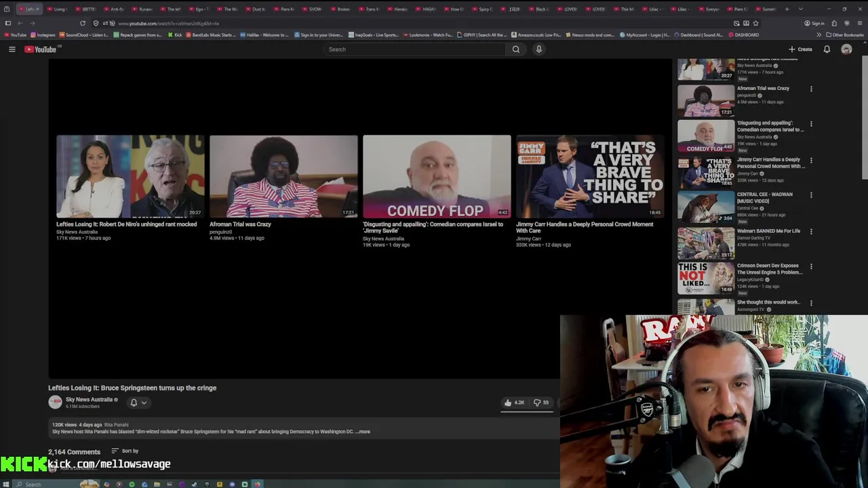The height and width of the screenshot is (488, 868).
Task: Show more bookmarks overflow chevron
Action: pyautogui.click(x=818, y=35)
